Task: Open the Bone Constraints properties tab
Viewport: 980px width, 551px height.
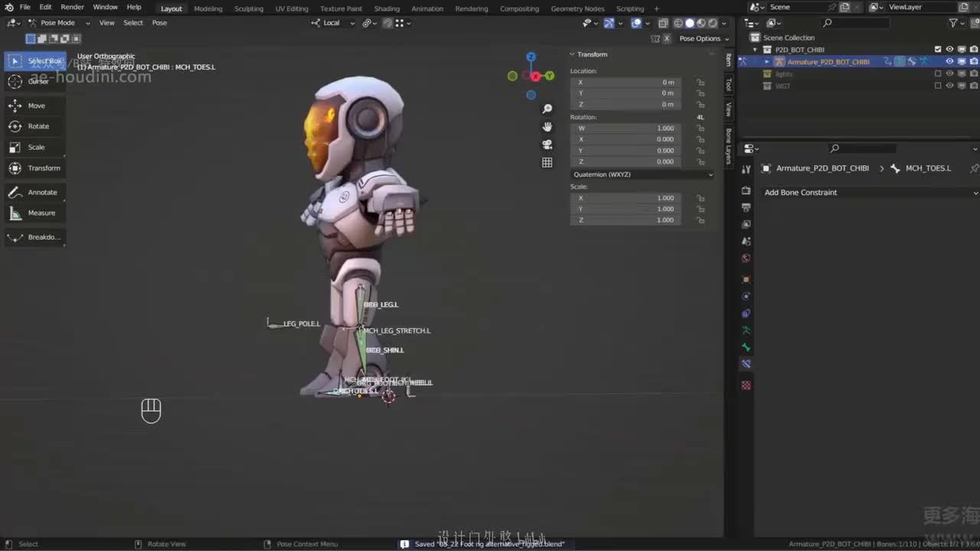Action: [x=746, y=364]
